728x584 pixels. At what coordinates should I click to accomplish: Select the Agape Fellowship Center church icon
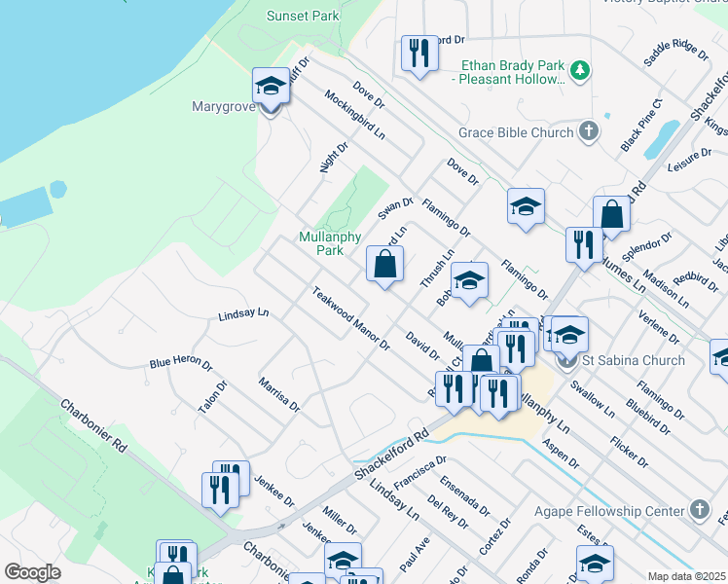(x=698, y=509)
